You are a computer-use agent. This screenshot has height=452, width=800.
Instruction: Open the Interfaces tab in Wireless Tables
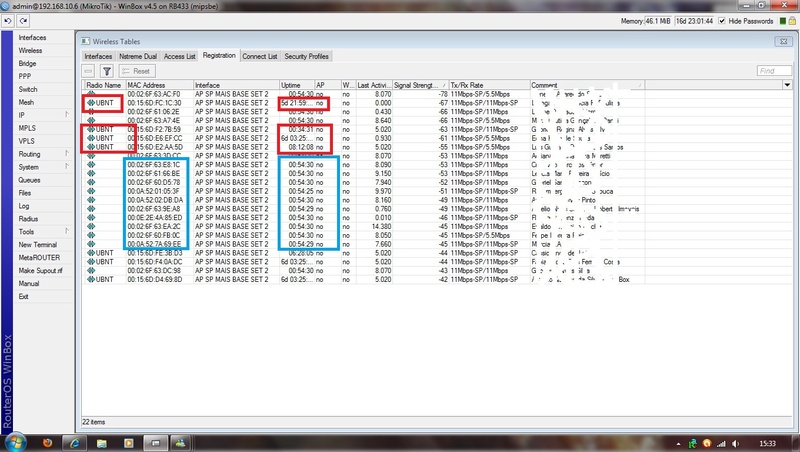(98, 56)
